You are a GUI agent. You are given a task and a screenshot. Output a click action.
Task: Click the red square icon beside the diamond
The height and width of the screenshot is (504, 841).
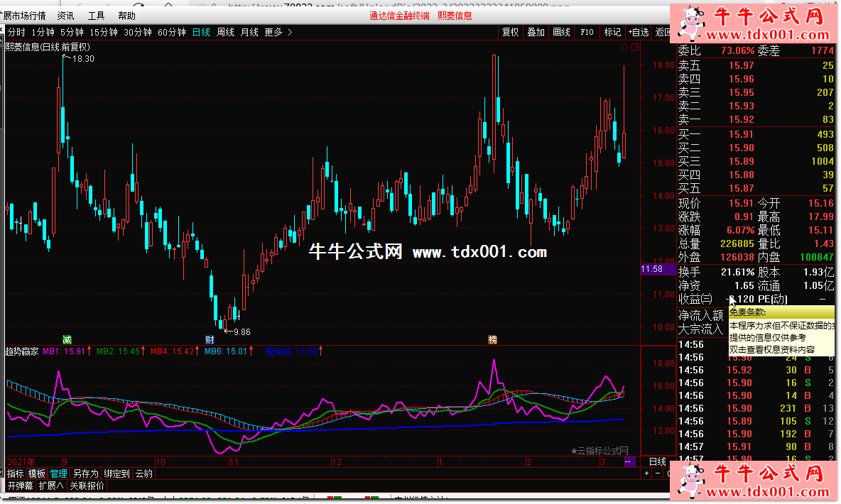pyautogui.click(x=634, y=48)
